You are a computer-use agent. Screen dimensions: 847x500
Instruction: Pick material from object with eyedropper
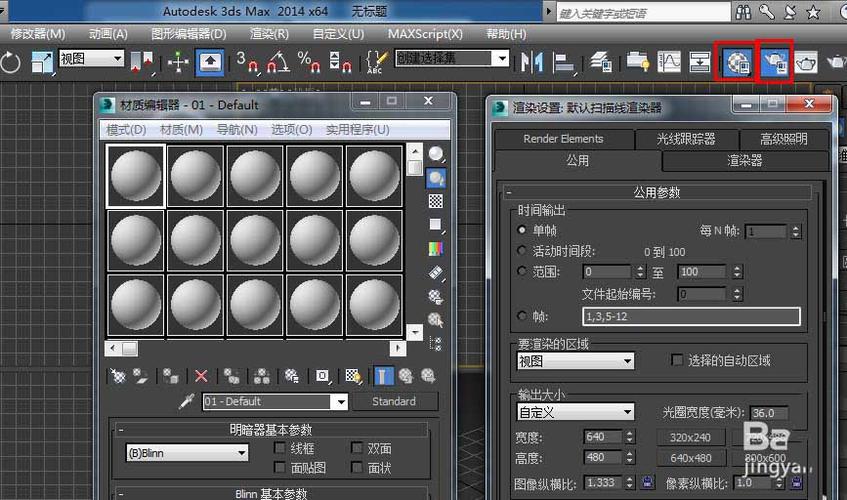pos(186,402)
